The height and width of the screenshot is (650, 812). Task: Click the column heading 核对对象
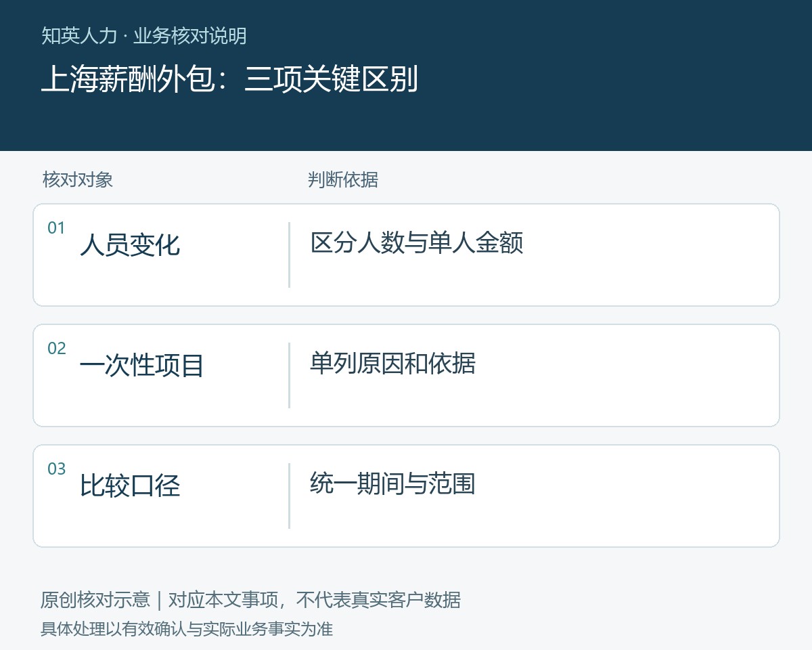coord(77,179)
